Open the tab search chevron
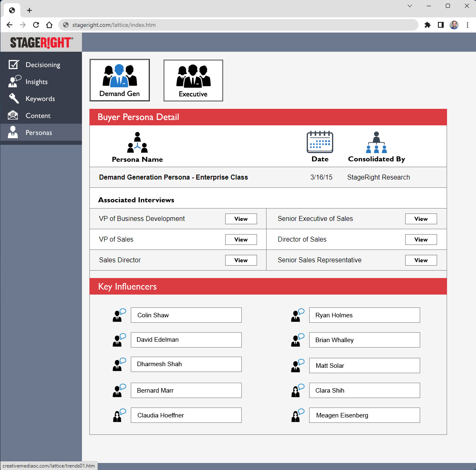The image size is (476, 470). (x=409, y=6)
